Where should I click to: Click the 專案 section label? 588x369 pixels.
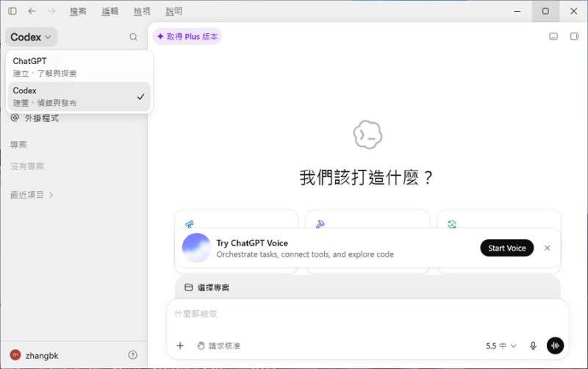coord(18,144)
